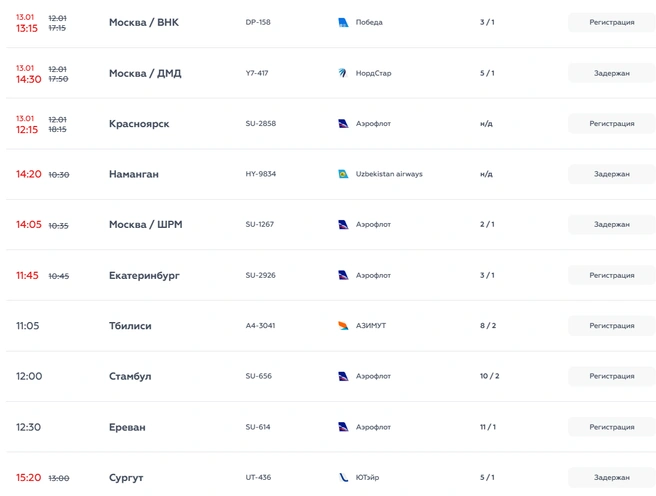The width and height of the screenshot is (656, 496).
Task: Click Регистрация status for Тбилиси flight
Action: (612, 325)
